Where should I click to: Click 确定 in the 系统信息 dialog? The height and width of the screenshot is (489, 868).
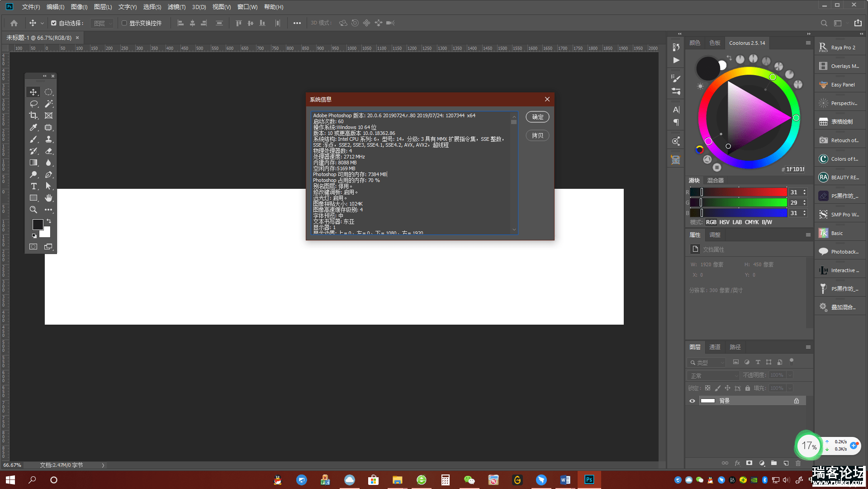[x=537, y=117]
